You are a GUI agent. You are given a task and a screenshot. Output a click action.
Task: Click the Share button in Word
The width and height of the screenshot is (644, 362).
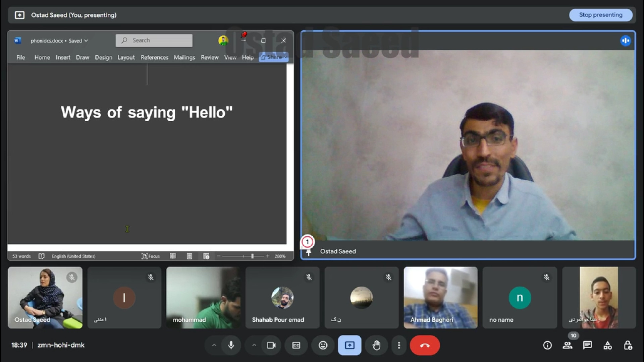pos(273,57)
